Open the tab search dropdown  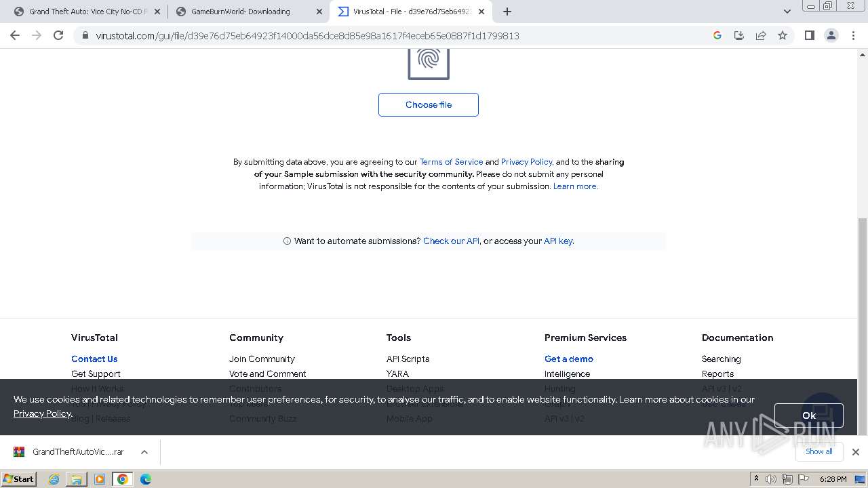[x=787, y=12]
